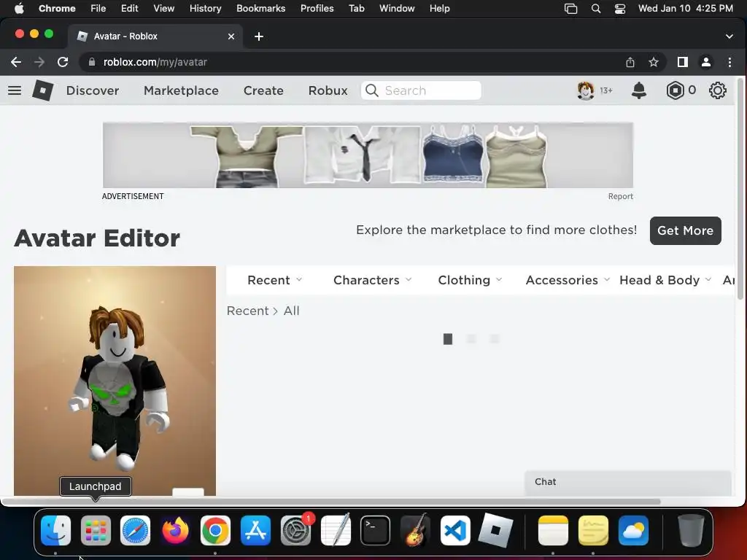The height and width of the screenshot is (560, 747).
Task: Click the clothing advertisement banner
Action: (368, 155)
